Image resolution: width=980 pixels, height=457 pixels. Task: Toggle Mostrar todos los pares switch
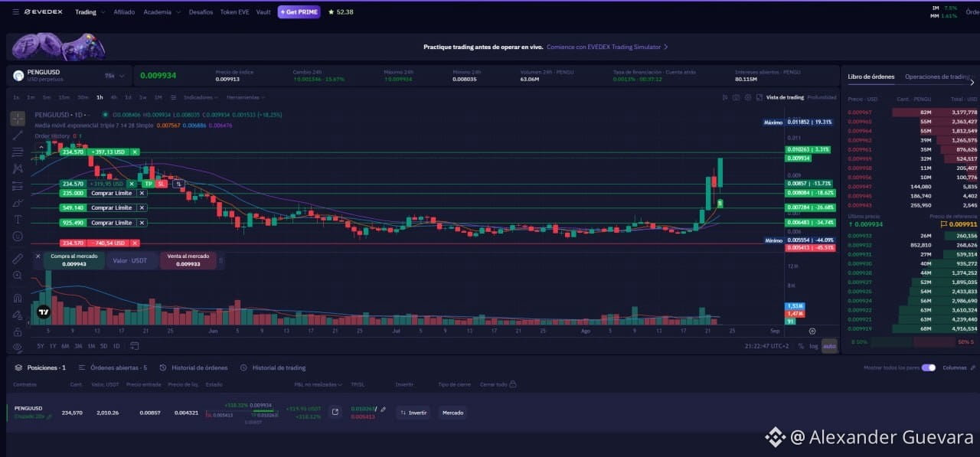929,367
